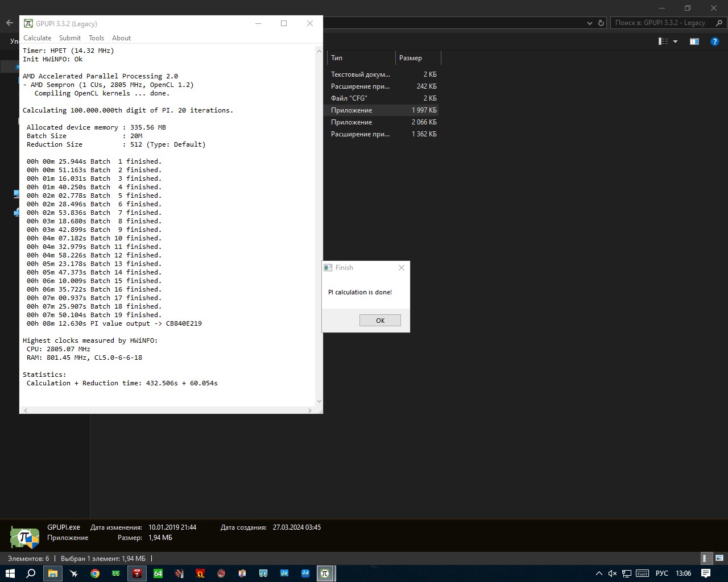This screenshot has width=728, height=582.
Task: Open Explorer help with the question mark
Action: click(715, 41)
